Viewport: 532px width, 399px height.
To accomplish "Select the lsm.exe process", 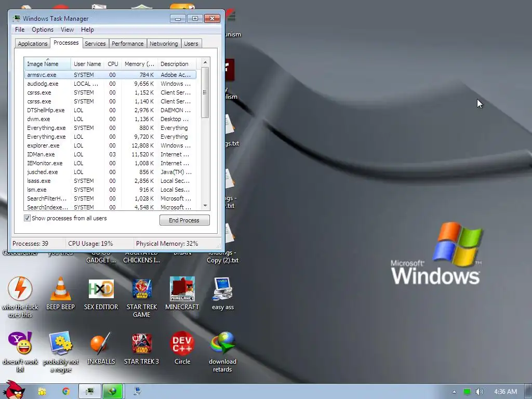I will point(110,189).
